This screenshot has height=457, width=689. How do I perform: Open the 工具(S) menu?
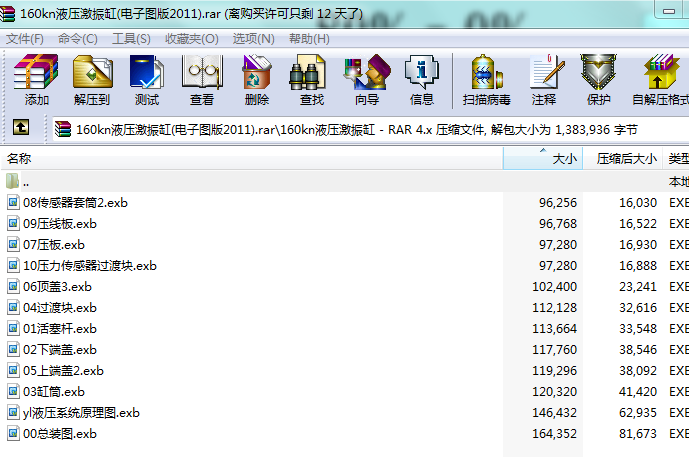pyautogui.click(x=131, y=39)
